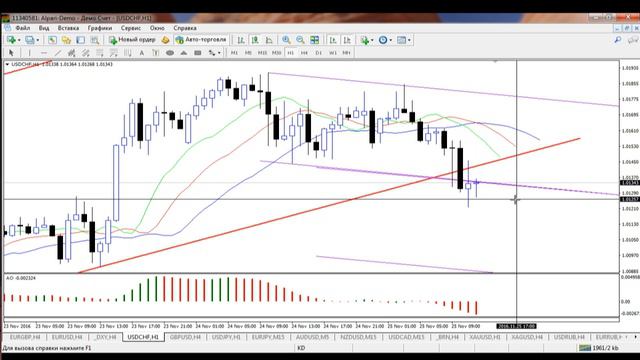Select the Rectangle shape tool
Screen dimensions: 640x360
coord(198,53)
